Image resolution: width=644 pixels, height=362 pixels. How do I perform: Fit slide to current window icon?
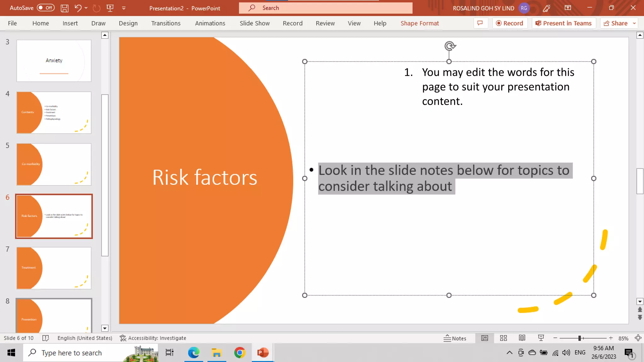coord(638,338)
